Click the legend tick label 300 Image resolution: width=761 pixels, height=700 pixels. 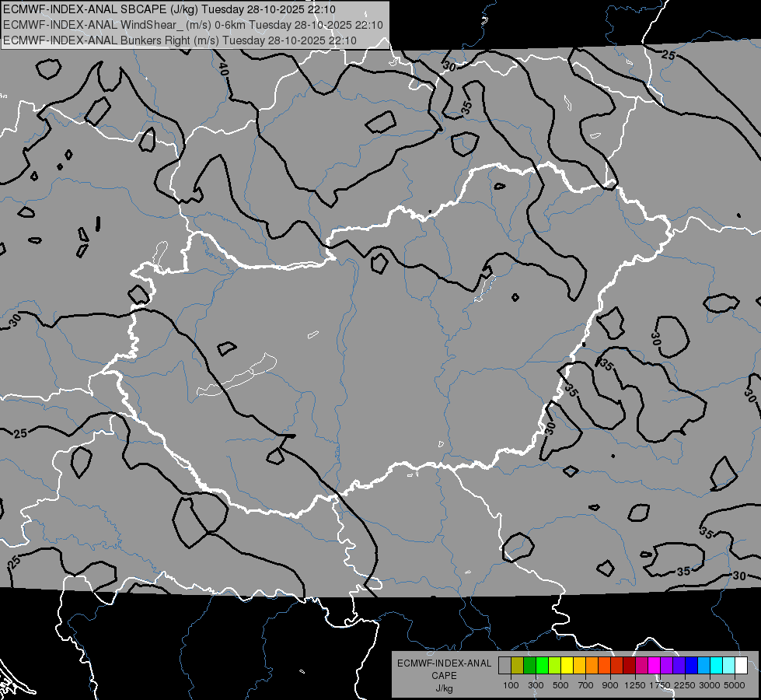point(536,685)
